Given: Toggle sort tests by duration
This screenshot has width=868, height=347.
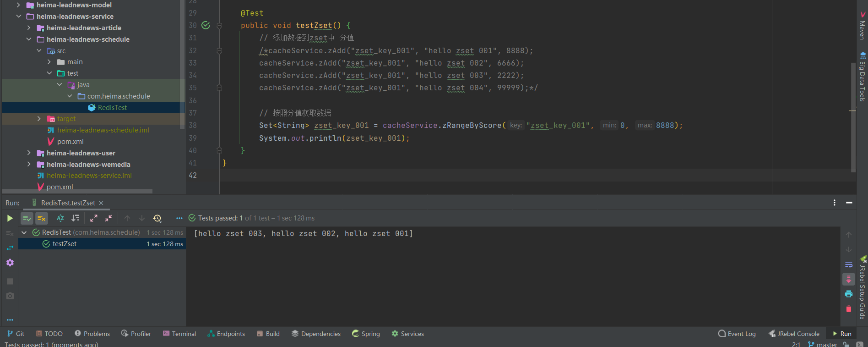Looking at the screenshot, I should [76, 218].
